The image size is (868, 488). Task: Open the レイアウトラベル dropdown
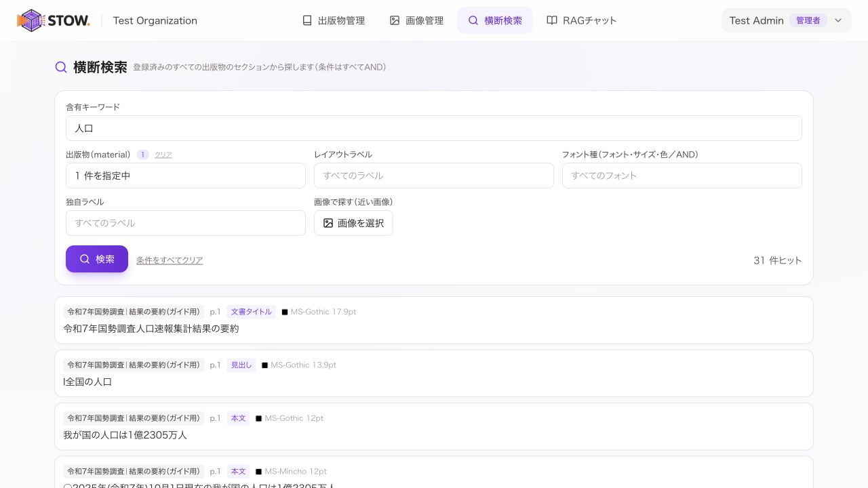coord(434,176)
